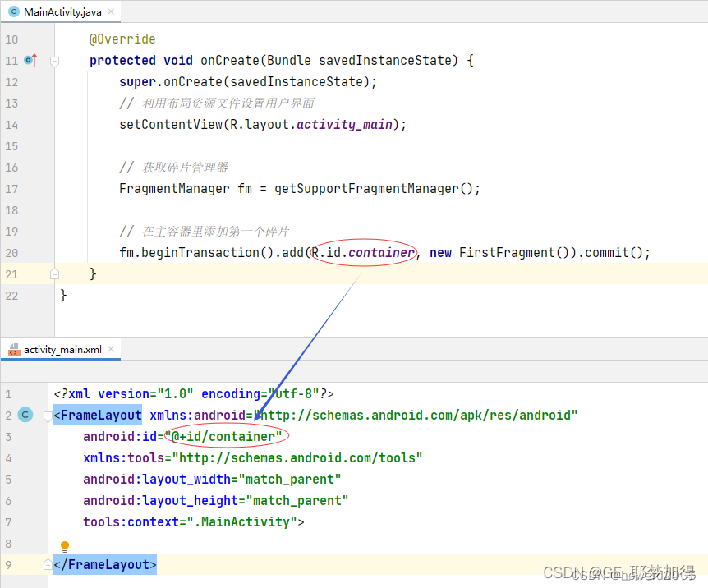The height and width of the screenshot is (588, 708).
Task: Click android:layout_width attribute
Action: pos(212,479)
